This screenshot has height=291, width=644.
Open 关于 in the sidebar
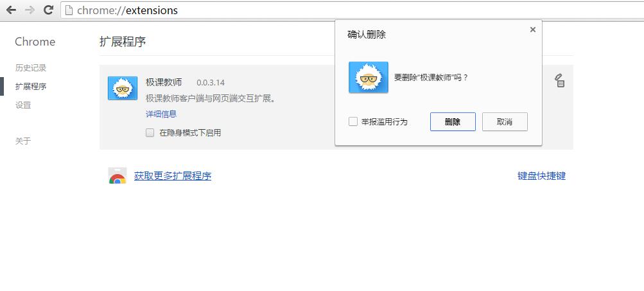[23, 141]
